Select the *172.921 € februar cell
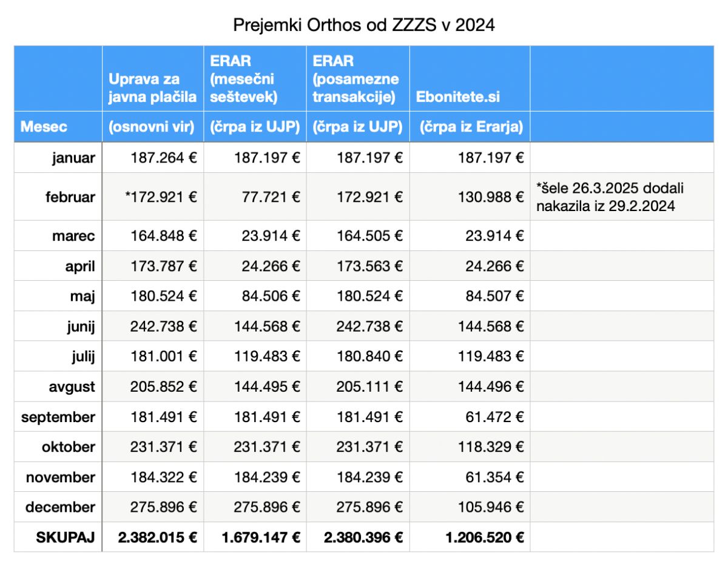This screenshot has width=728, height=564. 153,196
